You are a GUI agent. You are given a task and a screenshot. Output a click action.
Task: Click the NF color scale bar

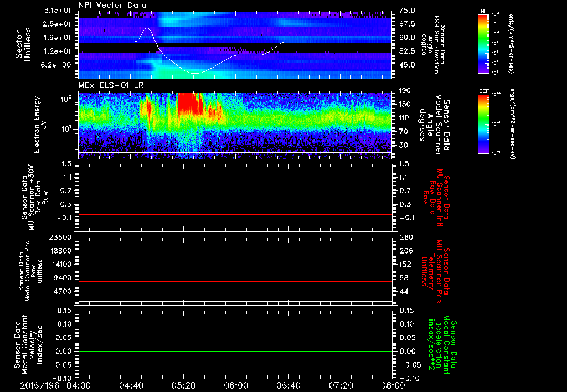[483, 44]
